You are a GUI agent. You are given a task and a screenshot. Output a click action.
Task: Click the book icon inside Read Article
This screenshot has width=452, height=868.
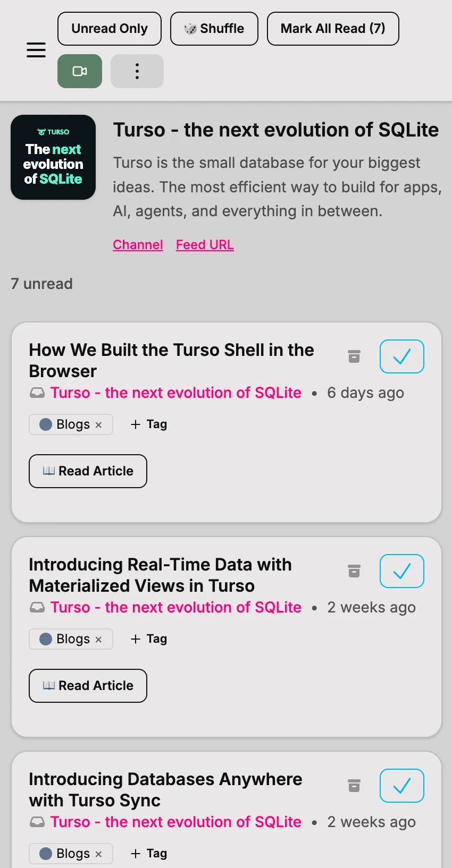(x=48, y=471)
